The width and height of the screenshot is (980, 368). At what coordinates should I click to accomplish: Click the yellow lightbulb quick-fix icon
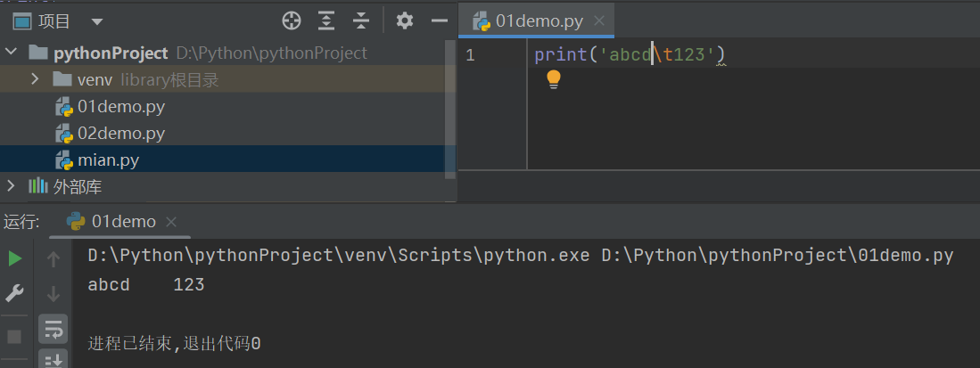point(553,79)
